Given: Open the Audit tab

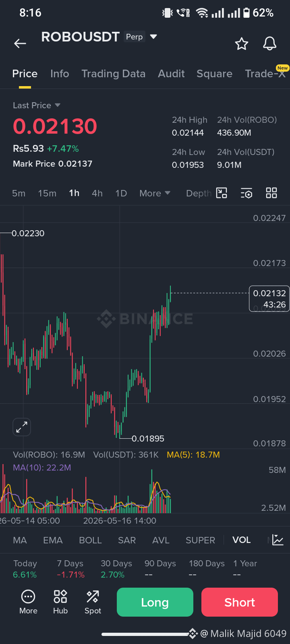Looking at the screenshot, I should [x=172, y=74].
